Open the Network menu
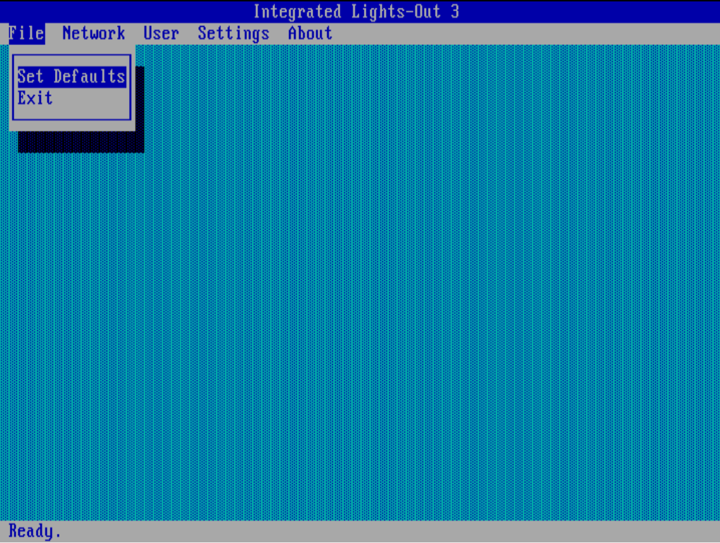 (x=94, y=34)
